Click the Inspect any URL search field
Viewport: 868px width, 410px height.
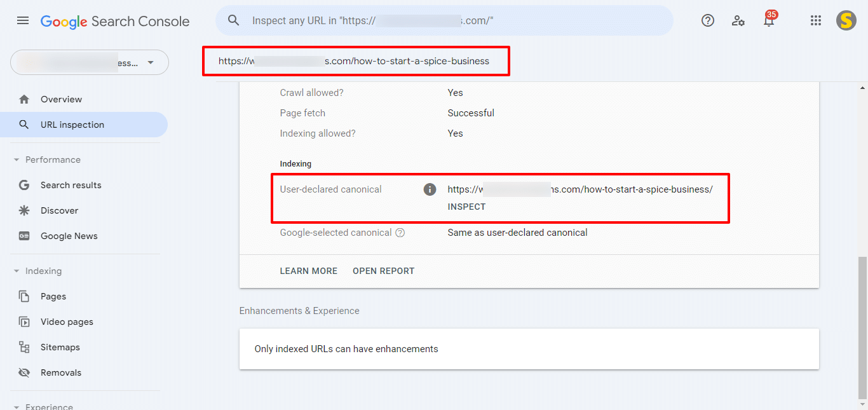(x=444, y=20)
